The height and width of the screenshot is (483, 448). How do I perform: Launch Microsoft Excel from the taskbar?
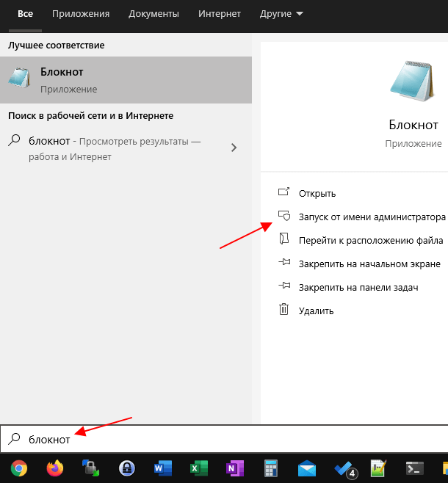pyautogui.click(x=199, y=468)
